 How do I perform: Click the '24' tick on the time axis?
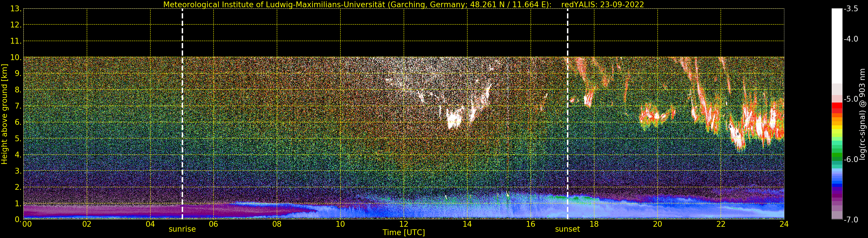784,224
